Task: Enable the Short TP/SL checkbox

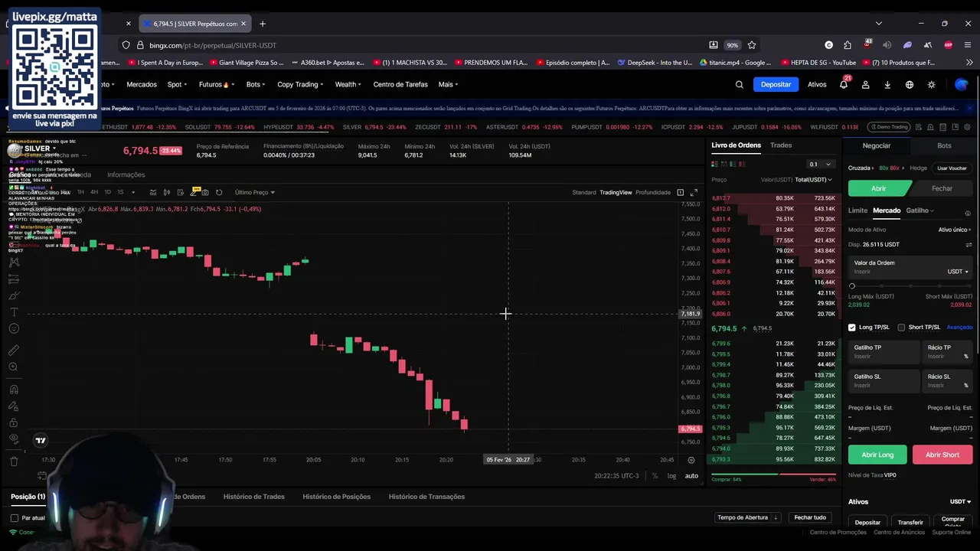Action: point(901,328)
